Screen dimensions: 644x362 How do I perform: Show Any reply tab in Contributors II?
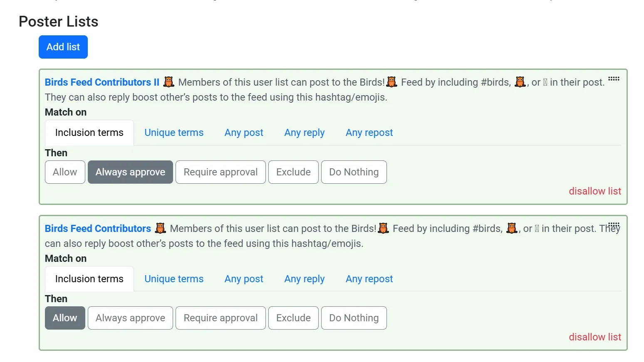(305, 133)
